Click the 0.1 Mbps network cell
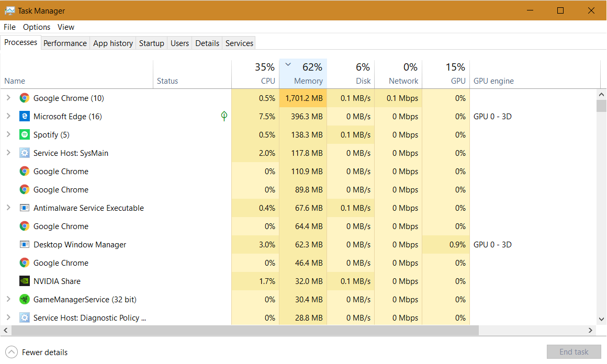This screenshot has width=607, height=364. click(x=398, y=98)
